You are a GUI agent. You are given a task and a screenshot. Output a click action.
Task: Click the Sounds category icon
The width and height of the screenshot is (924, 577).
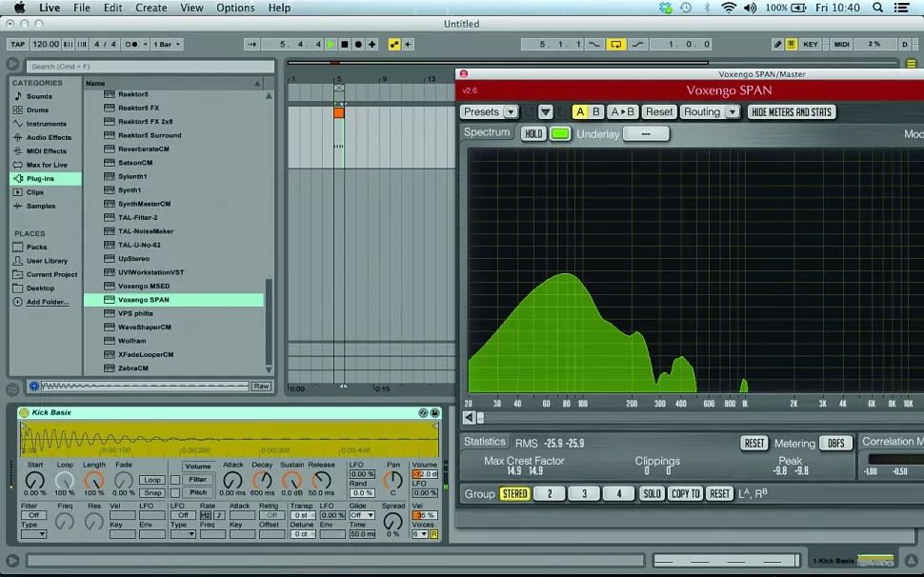tap(18, 96)
